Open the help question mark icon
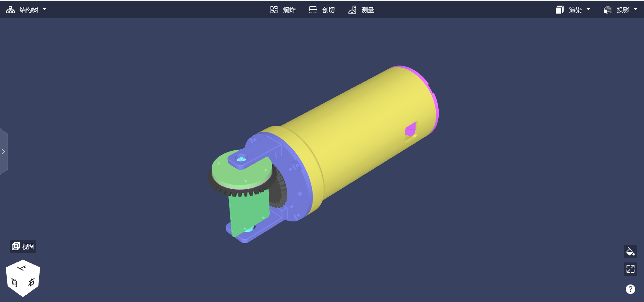 pos(630,289)
